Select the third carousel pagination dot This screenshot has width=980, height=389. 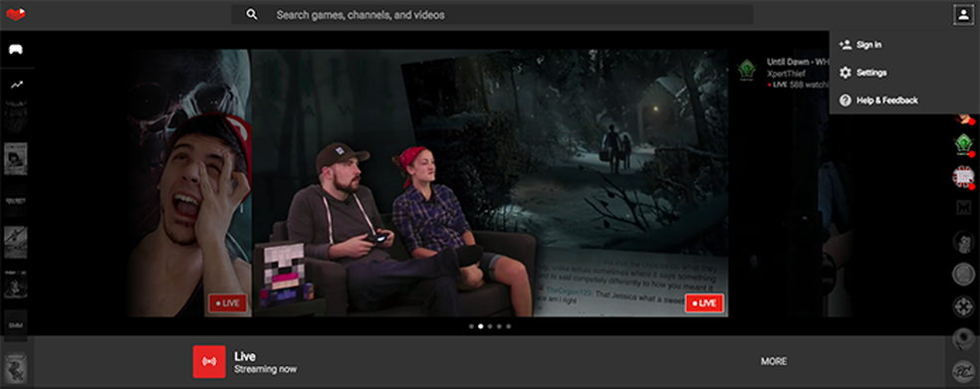click(490, 326)
